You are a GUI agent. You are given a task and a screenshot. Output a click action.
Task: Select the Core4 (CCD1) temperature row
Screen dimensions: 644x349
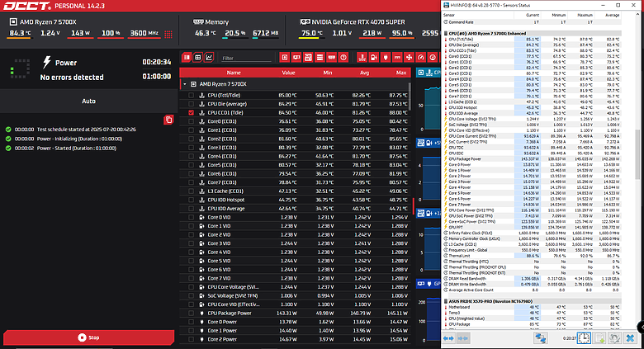[295, 157]
